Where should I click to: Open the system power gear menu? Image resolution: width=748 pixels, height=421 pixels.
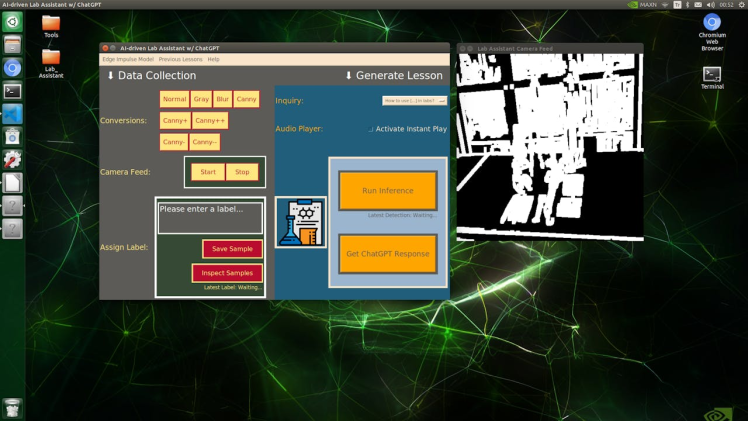pyautogui.click(x=742, y=4)
